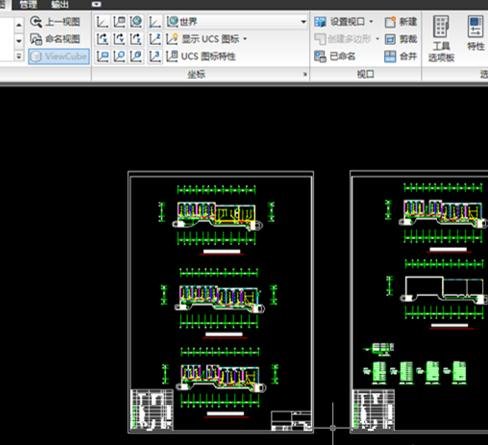Image resolution: width=488 pixels, height=445 pixels.
Task: Click the 上一视图 previous view button
Action: point(55,22)
